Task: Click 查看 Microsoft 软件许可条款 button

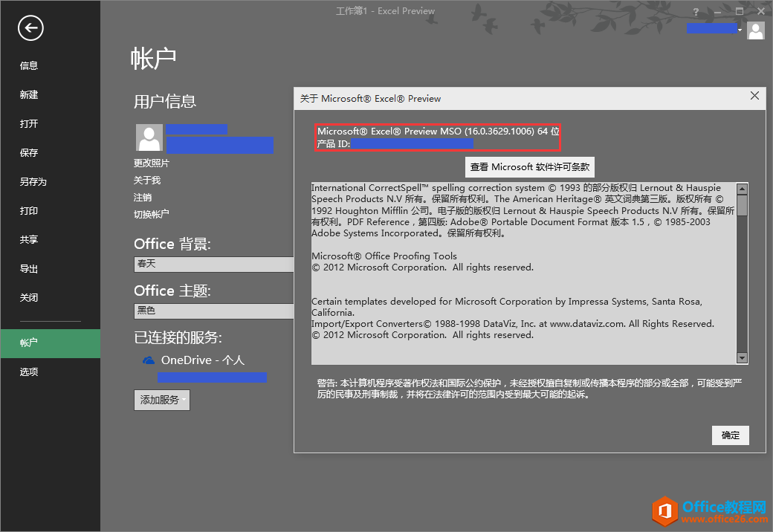Action: (530, 167)
